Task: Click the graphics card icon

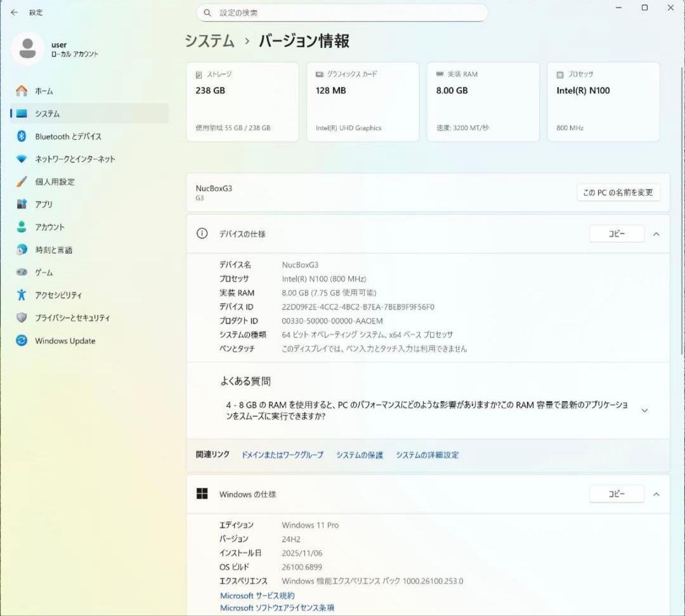Action: point(319,74)
